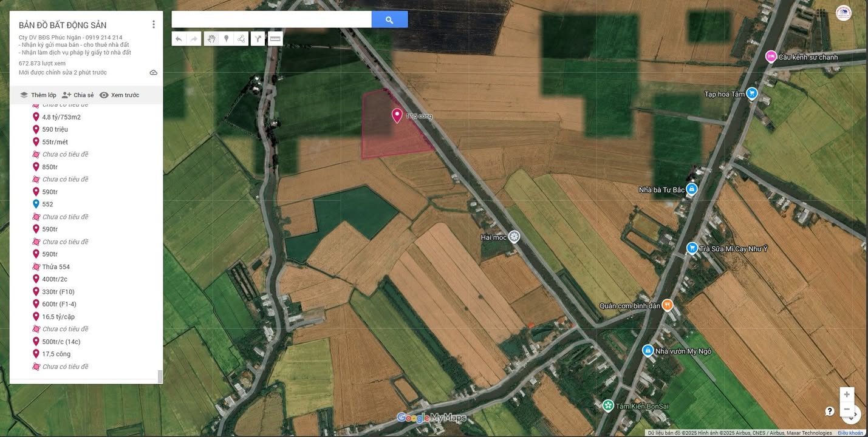Select the Add marker tool

coord(226,38)
